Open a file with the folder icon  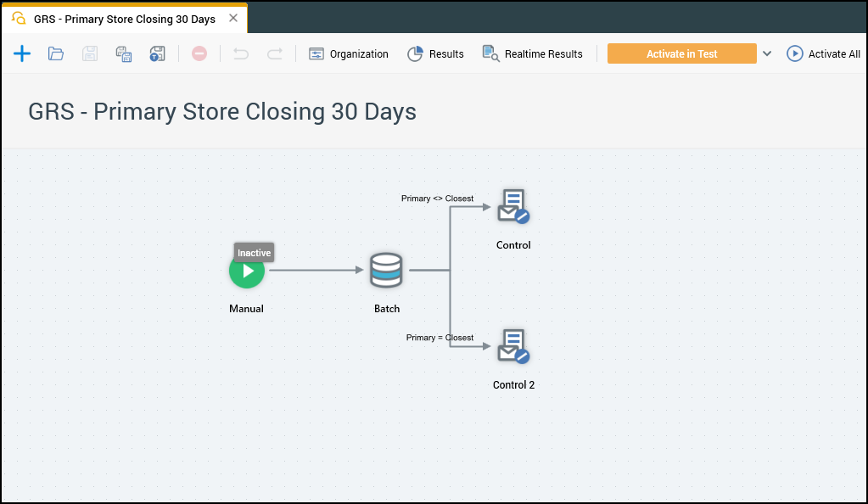point(56,53)
